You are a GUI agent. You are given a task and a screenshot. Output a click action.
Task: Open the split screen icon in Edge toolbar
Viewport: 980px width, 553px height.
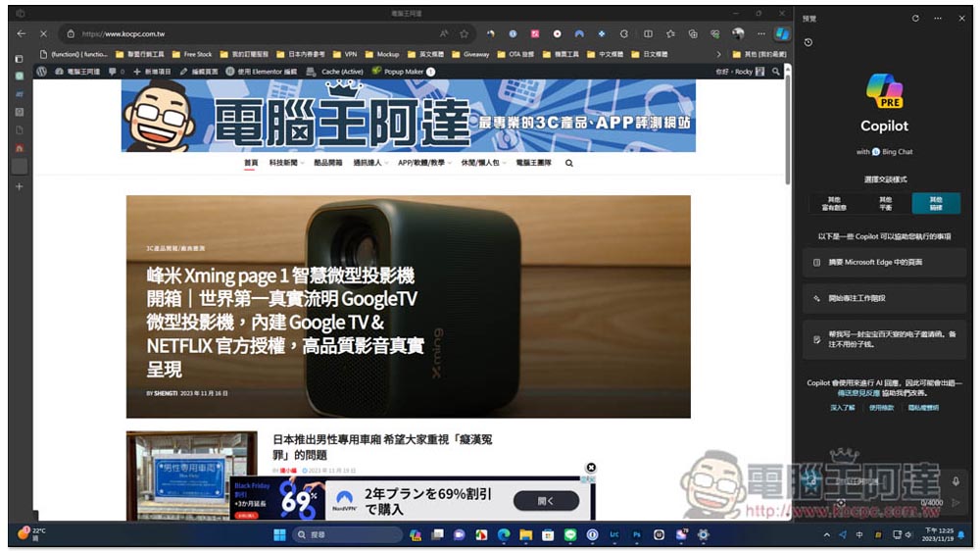648,33
